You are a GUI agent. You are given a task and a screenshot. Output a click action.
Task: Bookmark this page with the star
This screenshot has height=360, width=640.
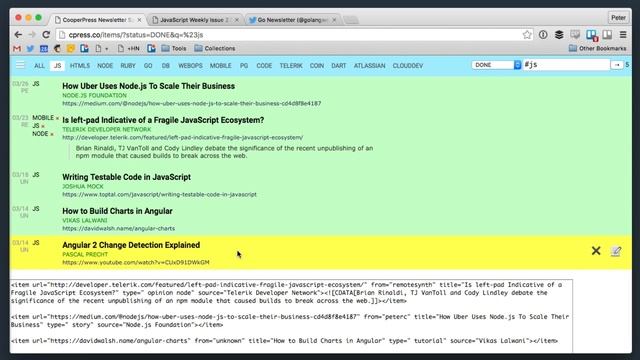[x=527, y=35]
